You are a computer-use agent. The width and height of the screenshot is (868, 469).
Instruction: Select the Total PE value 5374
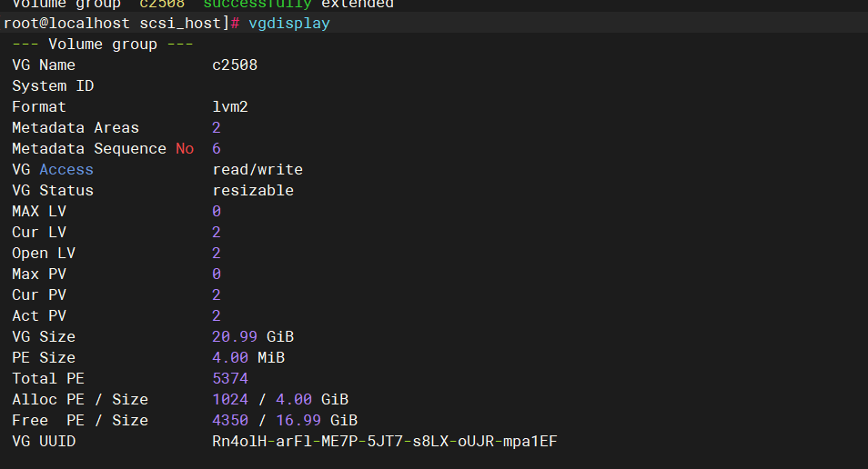pos(230,379)
